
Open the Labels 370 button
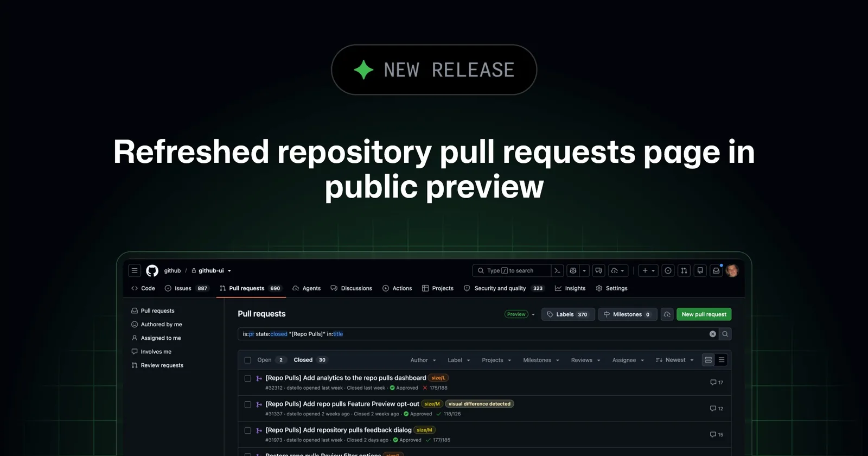coord(568,314)
